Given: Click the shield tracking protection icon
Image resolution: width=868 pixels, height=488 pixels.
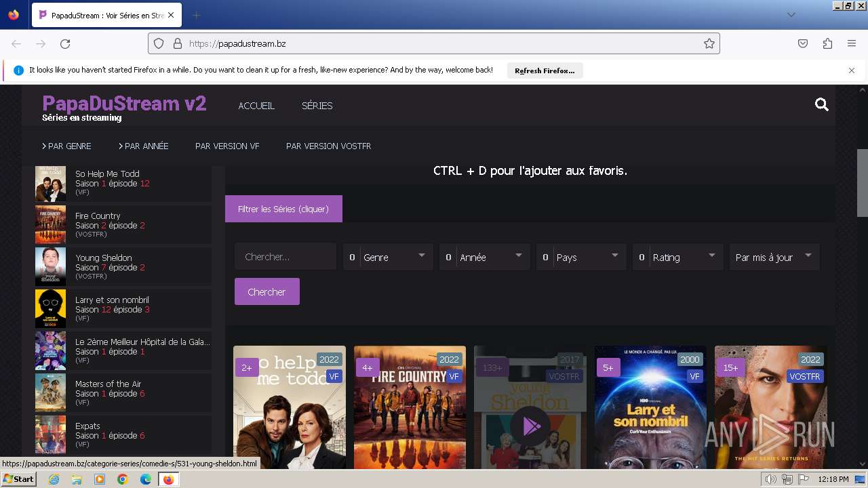Looking at the screenshot, I should pos(159,43).
